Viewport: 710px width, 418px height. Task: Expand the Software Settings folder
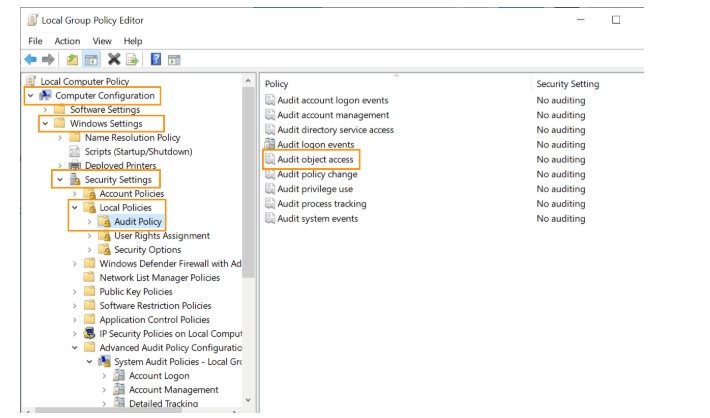tap(45, 110)
